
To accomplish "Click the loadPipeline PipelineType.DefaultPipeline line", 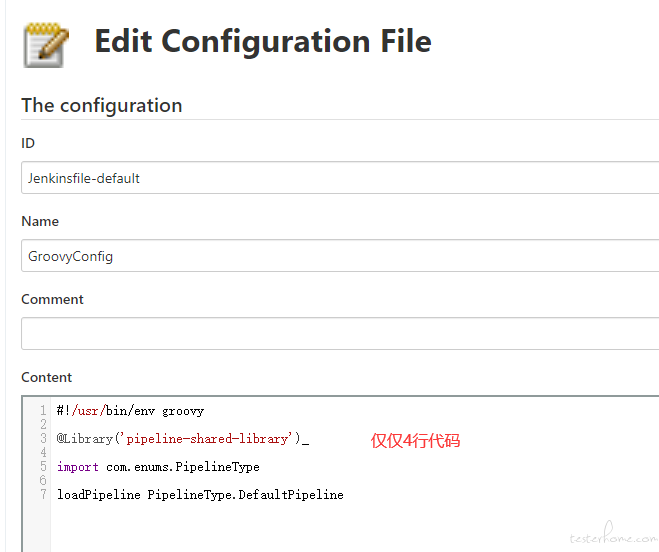I will [x=200, y=495].
